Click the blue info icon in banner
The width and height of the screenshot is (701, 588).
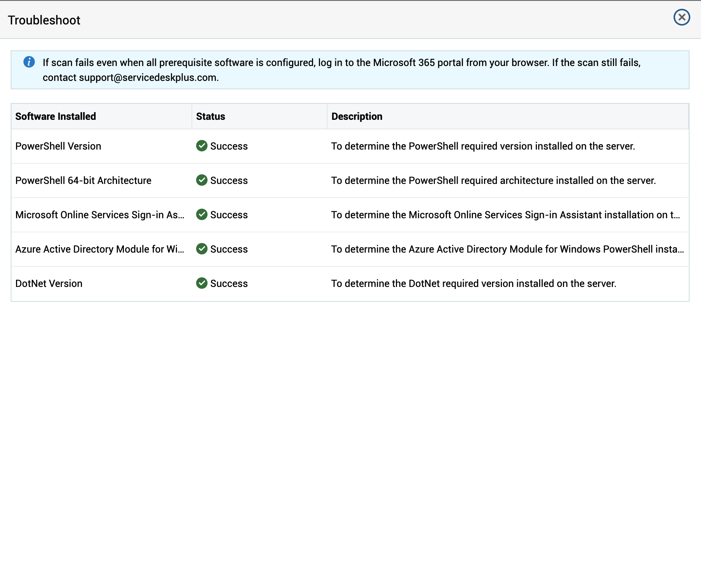tap(29, 62)
